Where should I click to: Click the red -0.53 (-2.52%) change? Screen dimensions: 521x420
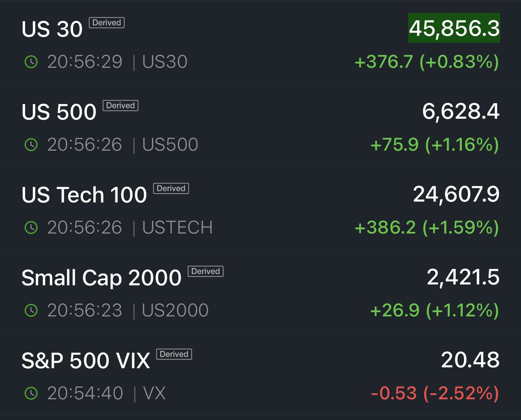pos(435,393)
